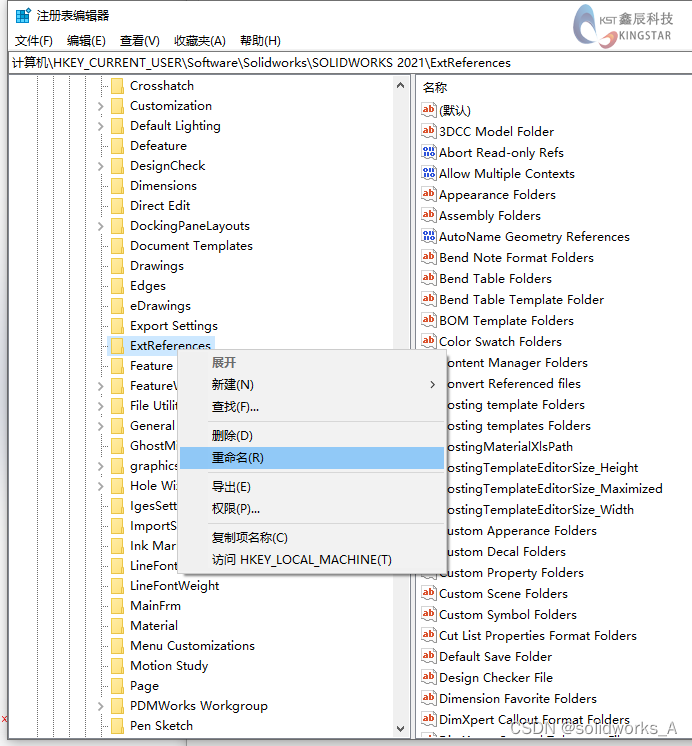
Task: Click the Motion Study folder icon
Action: click(x=117, y=666)
